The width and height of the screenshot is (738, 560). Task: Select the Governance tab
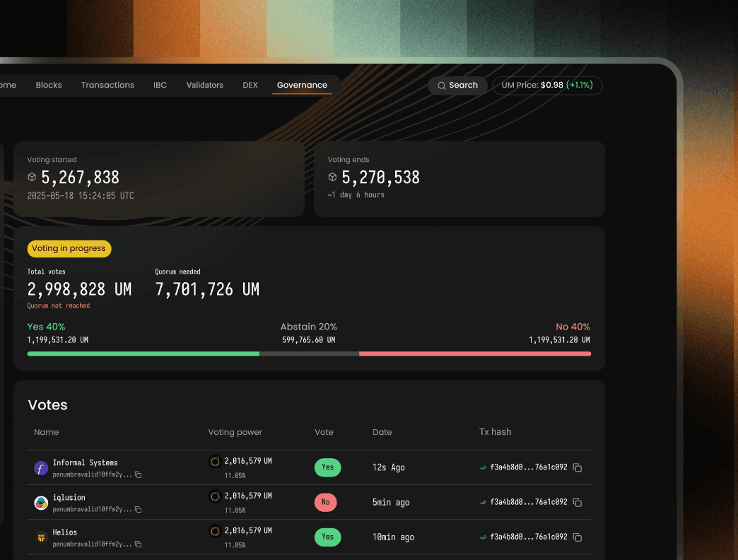pos(302,85)
